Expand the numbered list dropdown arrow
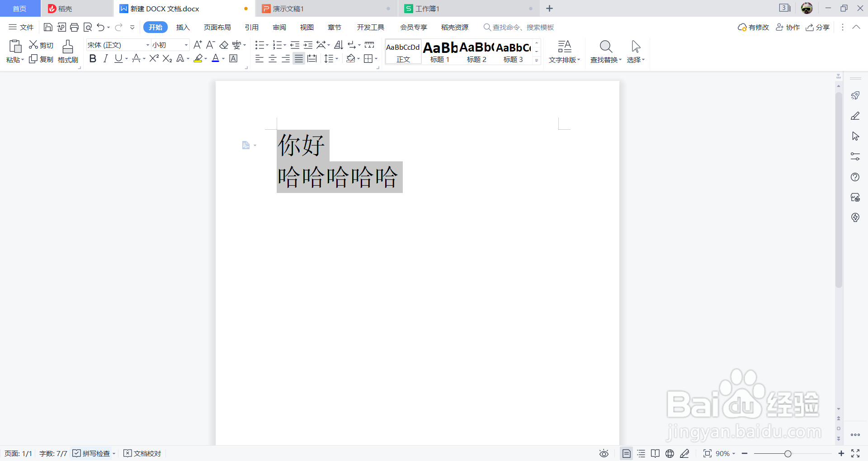The width and height of the screenshot is (868, 461). tap(285, 45)
